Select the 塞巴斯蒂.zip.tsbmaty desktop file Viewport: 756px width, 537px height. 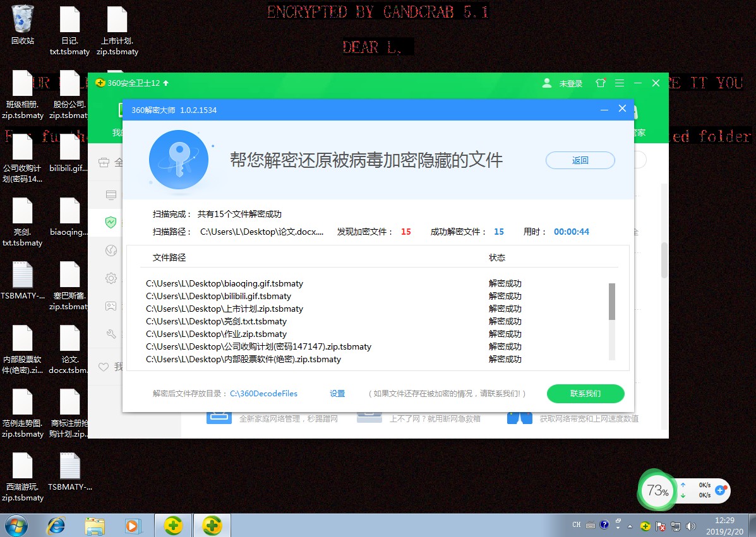tap(68, 286)
